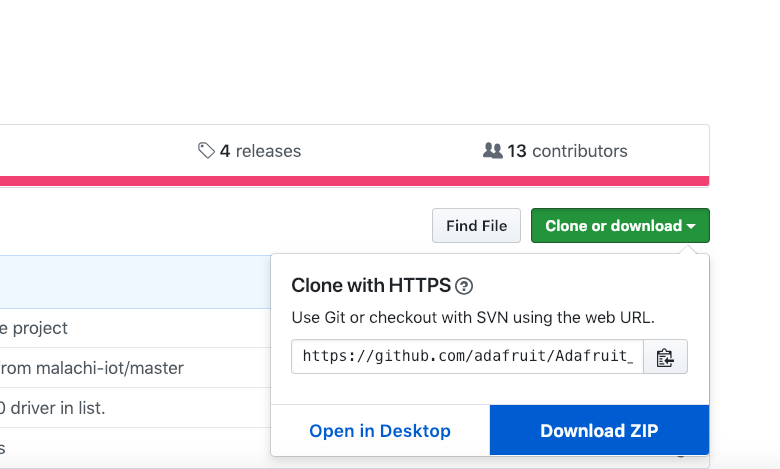
Task: Click the releases tag icon
Action: pyautogui.click(x=206, y=151)
